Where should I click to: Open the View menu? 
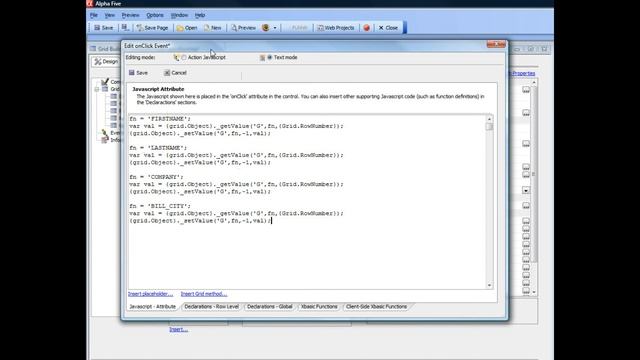coord(109,15)
